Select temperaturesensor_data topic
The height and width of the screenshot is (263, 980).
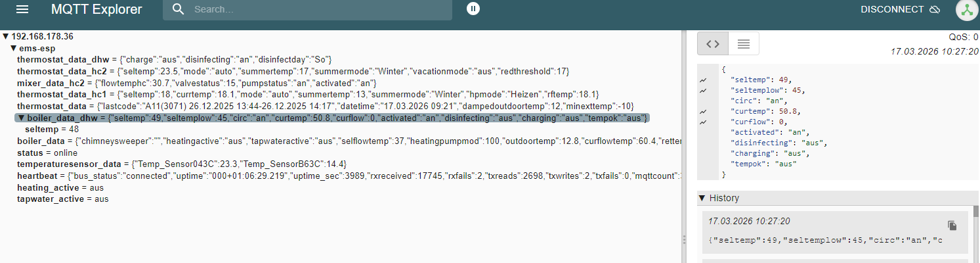(x=182, y=164)
